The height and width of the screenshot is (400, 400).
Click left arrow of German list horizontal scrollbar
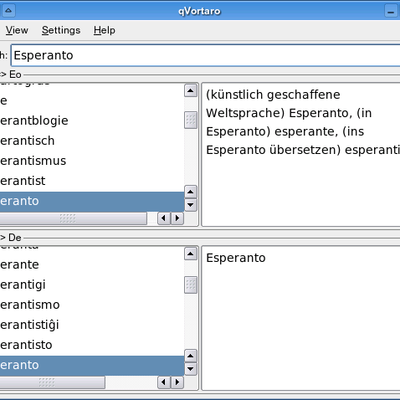pos(163,218)
